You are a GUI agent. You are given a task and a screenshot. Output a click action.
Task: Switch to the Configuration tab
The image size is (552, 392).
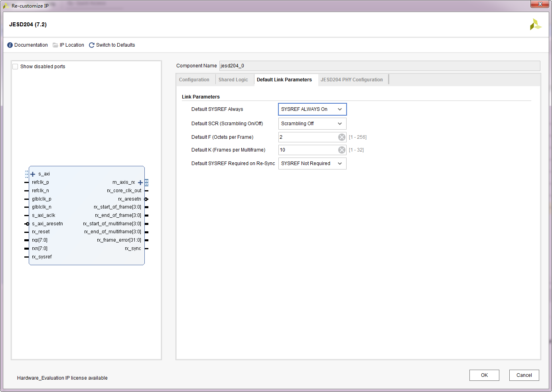click(194, 80)
